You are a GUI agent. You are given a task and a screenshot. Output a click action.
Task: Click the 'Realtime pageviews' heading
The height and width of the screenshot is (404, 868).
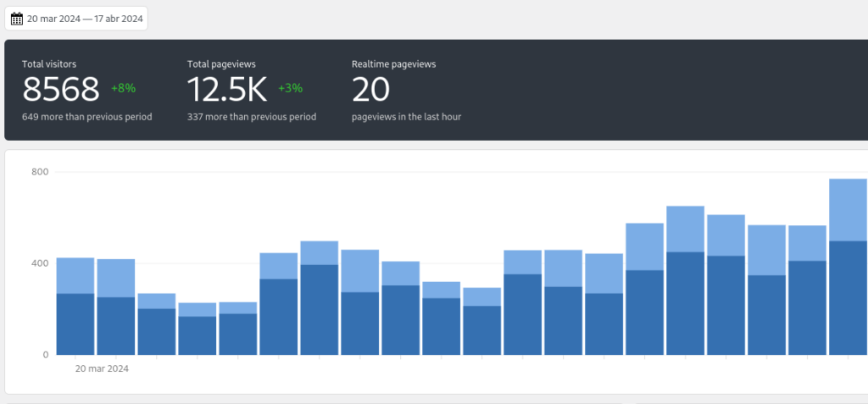point(393,64)
